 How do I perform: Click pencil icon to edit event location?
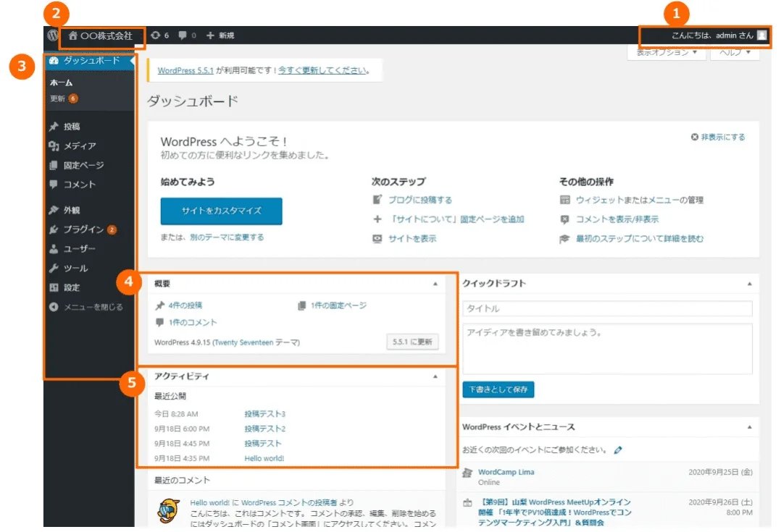618,450
